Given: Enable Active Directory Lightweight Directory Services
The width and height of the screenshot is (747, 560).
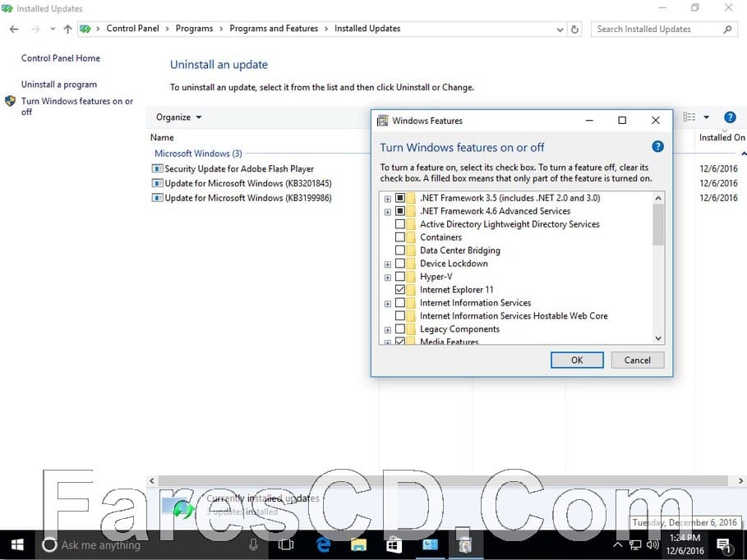Looking at the screenshot, I should coord(400,224).
